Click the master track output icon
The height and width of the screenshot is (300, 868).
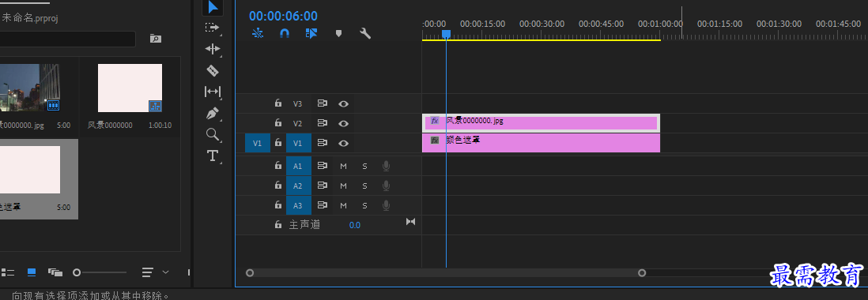(411, 222)
